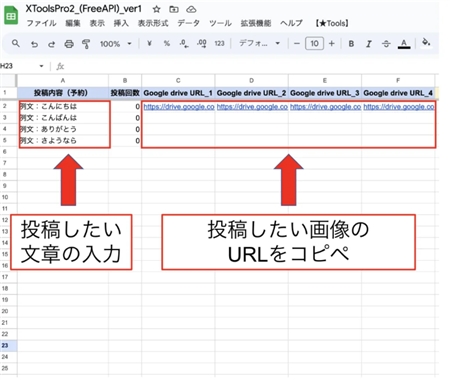This screenshot has width=450, height=380.
Task: Select column A header
Action: point(63,80)
